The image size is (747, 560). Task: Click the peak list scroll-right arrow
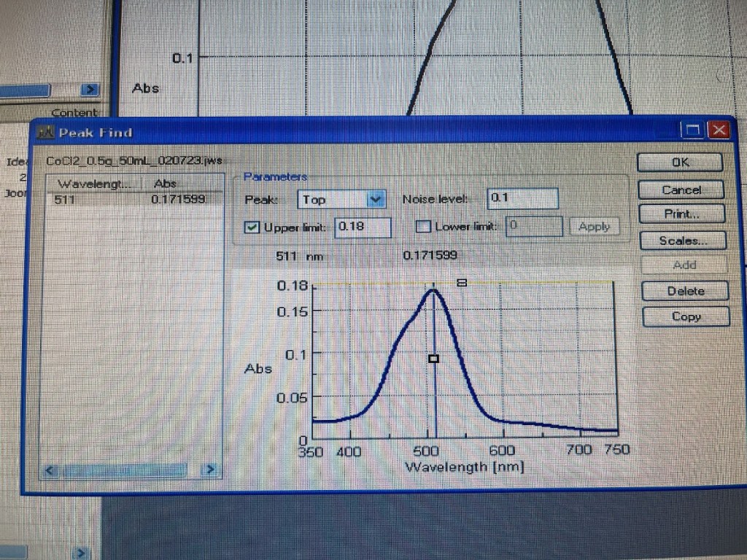pos(209,470)
